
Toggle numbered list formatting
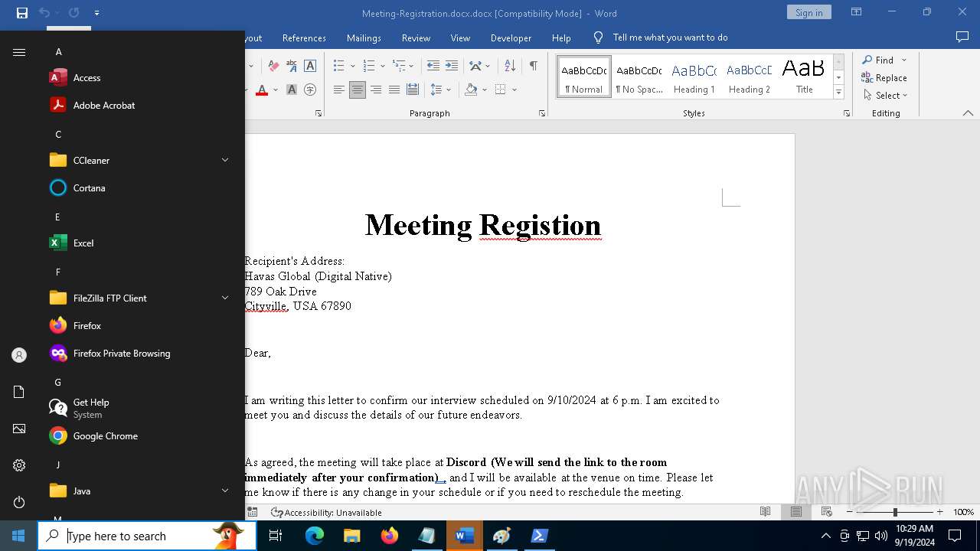click(x=368, y=66)
